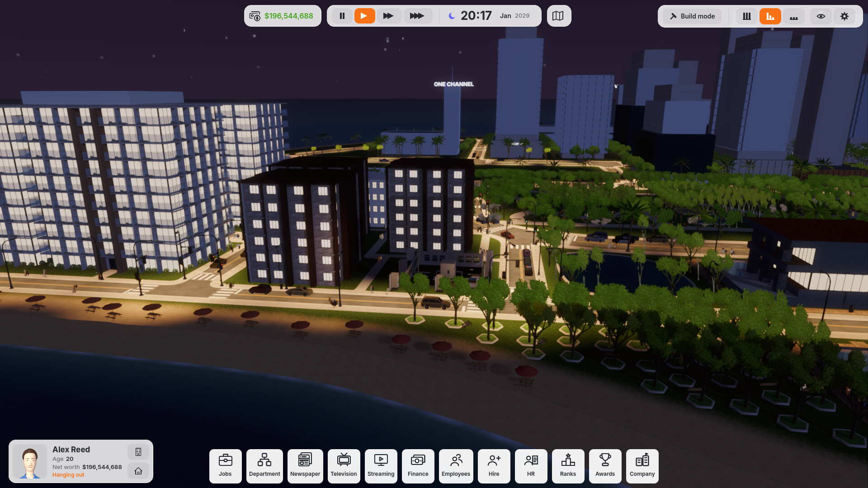
Task: Open the Hire panel
Action: 494,466
